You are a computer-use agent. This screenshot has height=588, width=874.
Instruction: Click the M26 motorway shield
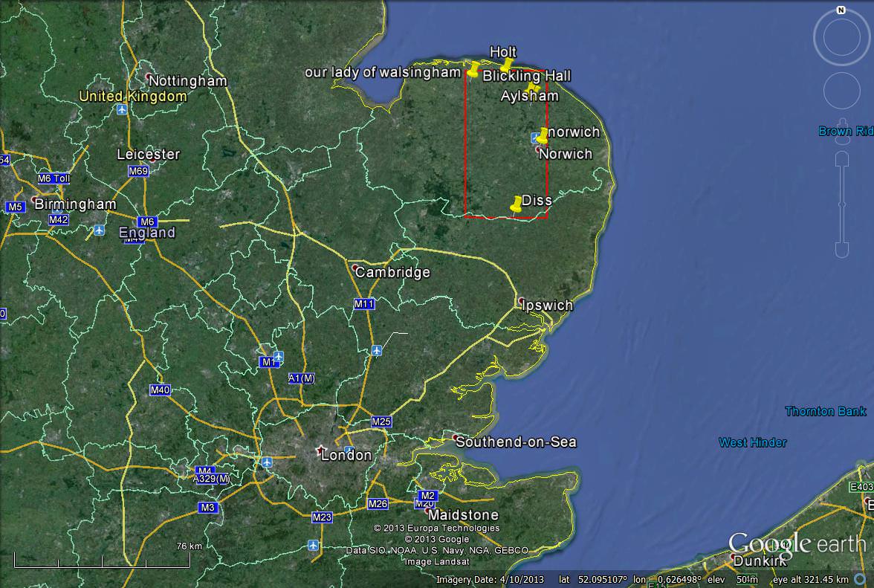pyautogui.click(x=378, y=504)
